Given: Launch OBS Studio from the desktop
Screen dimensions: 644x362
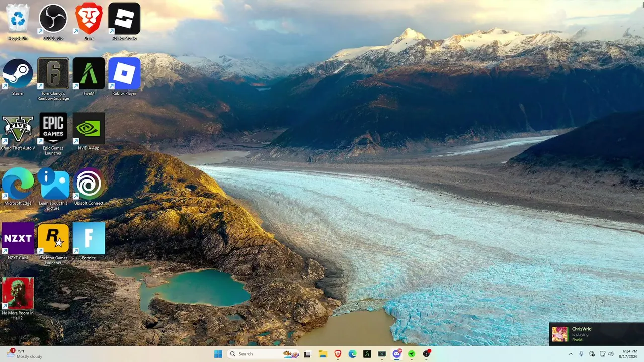Looking at the screenshot, I should (x=53, y=22).
